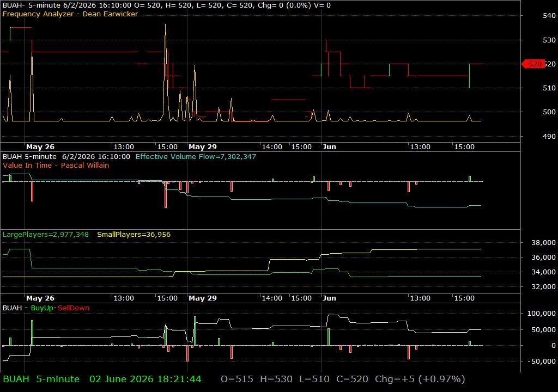Click the 50,000 axis label
This screenshot has width=558, height=392.
point(543,330)
